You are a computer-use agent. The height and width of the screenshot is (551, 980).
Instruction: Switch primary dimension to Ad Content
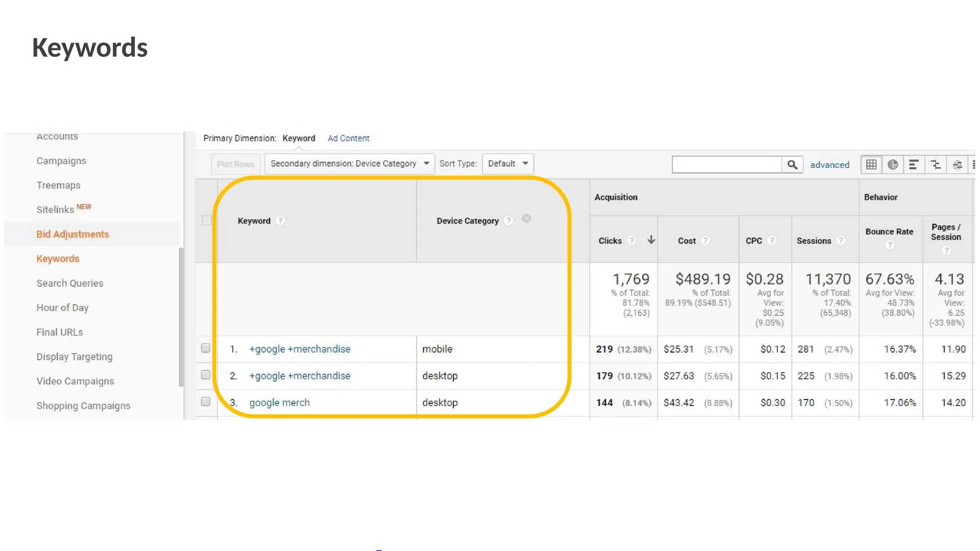(x=348, y=138)
